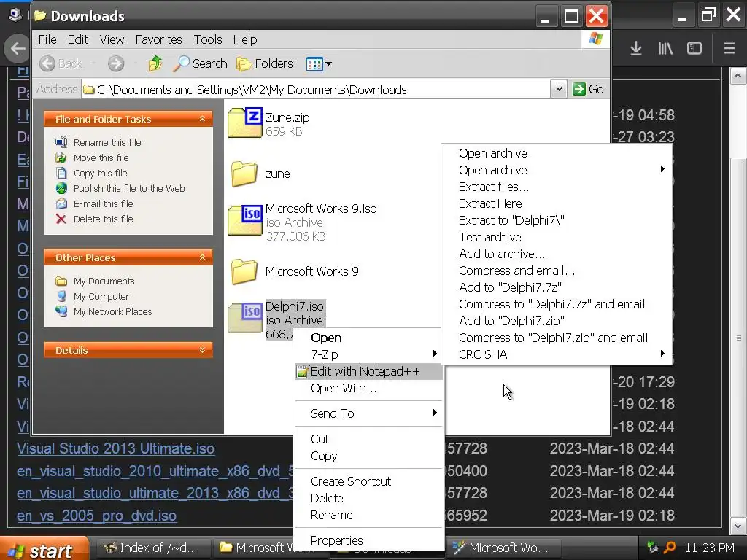Choose Properties in the context menu
This screenshot has width=747, height=560.
tap(368, 540)
